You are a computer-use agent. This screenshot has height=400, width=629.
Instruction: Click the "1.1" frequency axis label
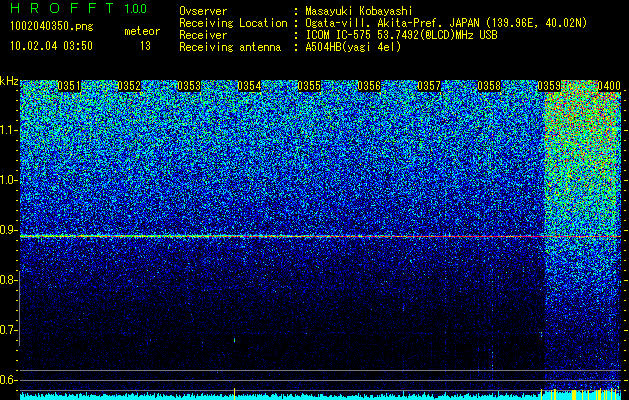click(9, 130)
